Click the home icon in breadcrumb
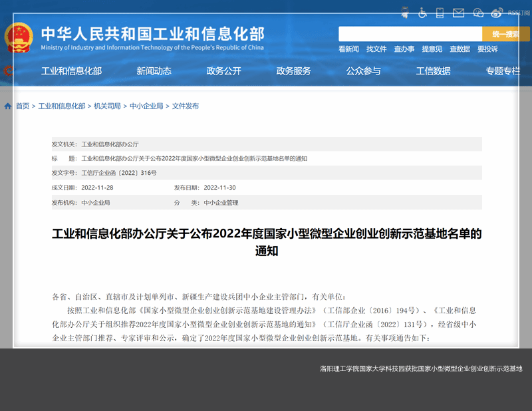 pyautogui.click(x=8, y=106)
